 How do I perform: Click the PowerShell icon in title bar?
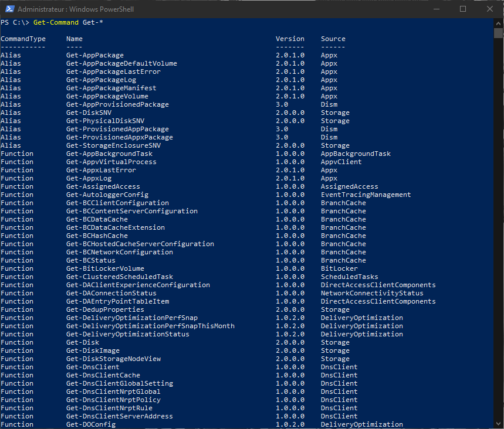(x=9, y=9)
